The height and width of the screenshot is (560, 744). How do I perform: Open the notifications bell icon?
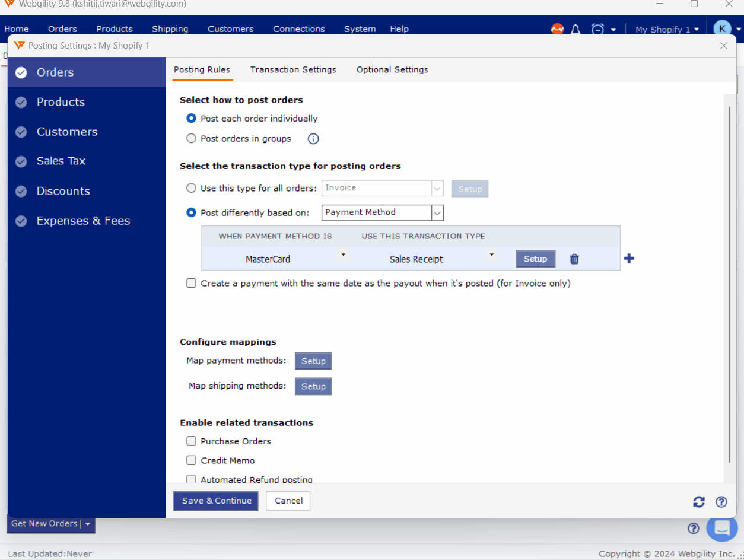pyautogui.click(x=576, y=29)
